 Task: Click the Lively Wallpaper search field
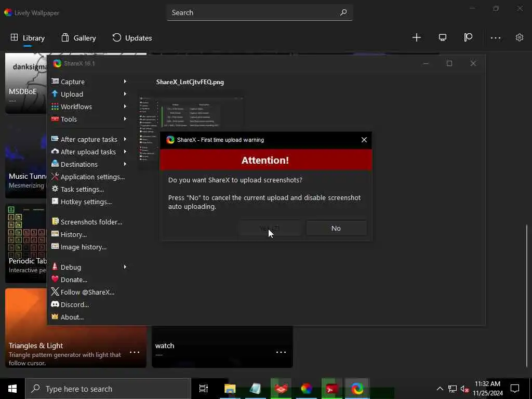260,13
